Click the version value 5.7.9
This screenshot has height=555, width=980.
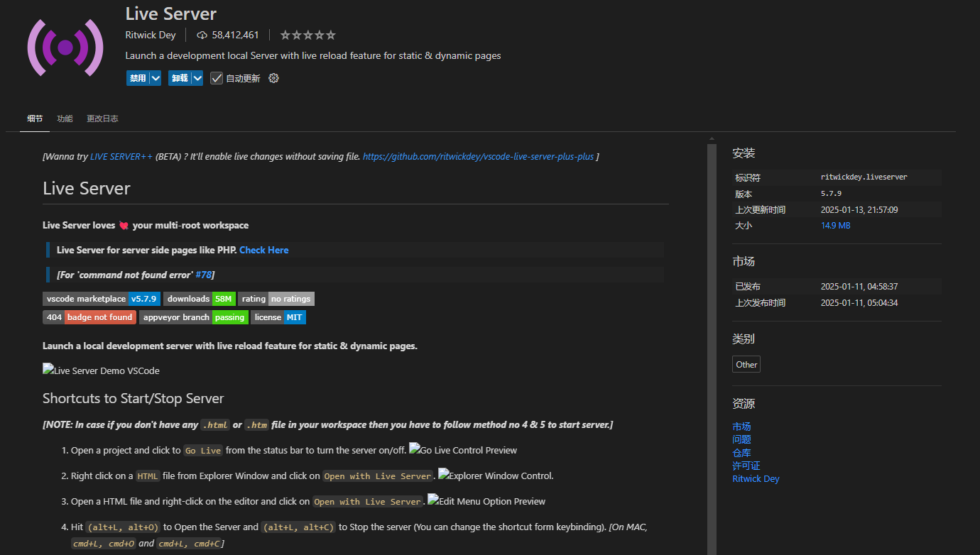coord(831,193)
